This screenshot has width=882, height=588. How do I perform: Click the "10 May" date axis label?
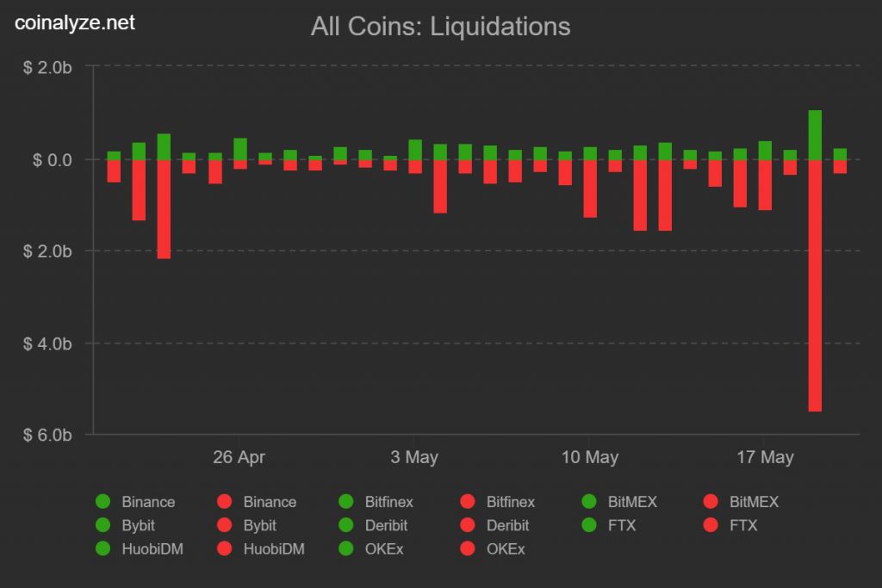590,457
